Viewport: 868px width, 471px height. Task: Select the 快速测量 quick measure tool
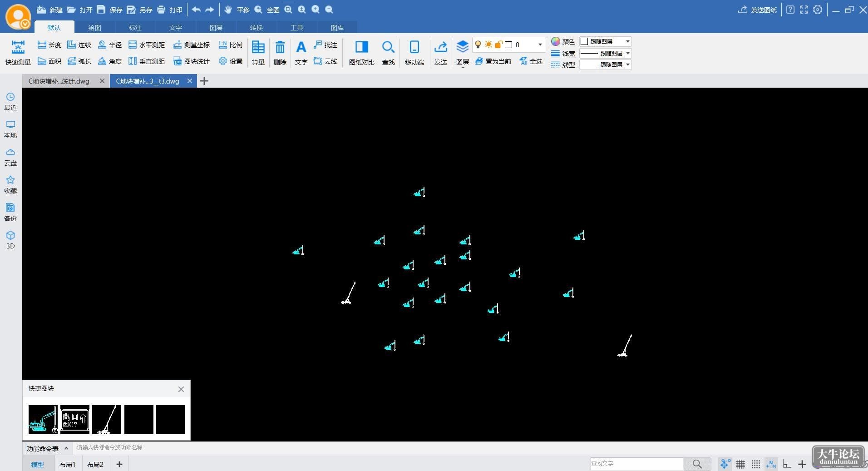tap(18, 53)
